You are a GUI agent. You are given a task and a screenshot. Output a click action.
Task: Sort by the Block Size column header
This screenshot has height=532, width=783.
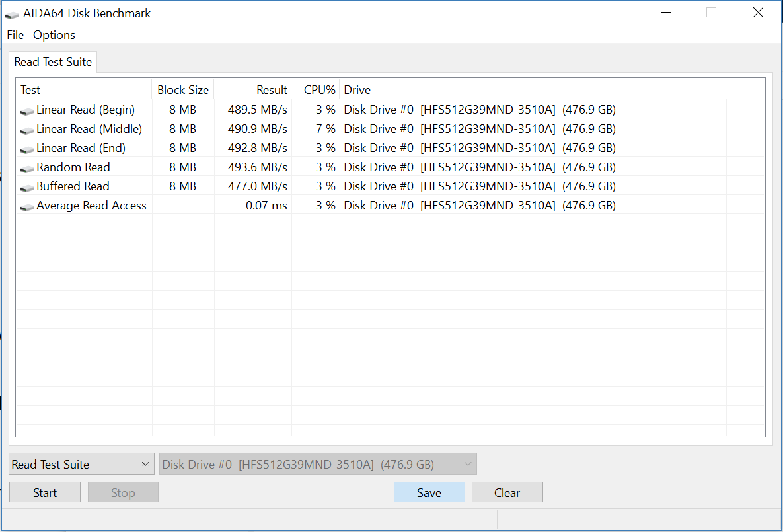(x=183, y=89)
